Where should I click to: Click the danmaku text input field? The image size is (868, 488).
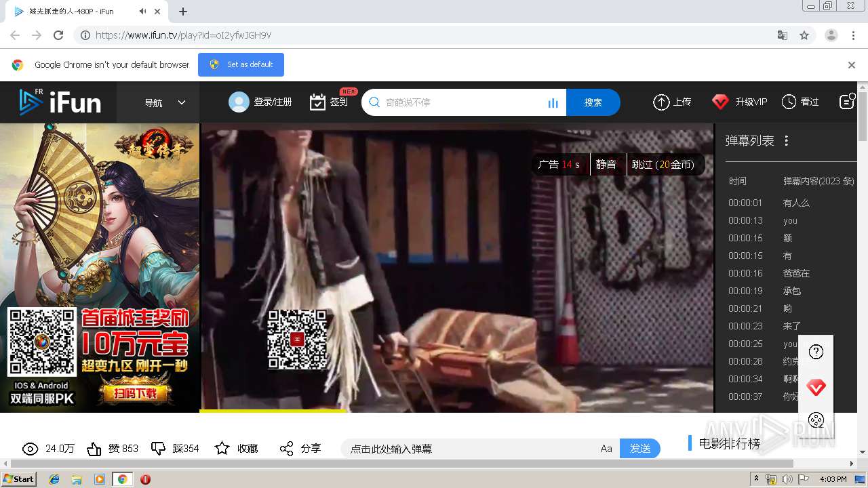[x=468, y=449]
